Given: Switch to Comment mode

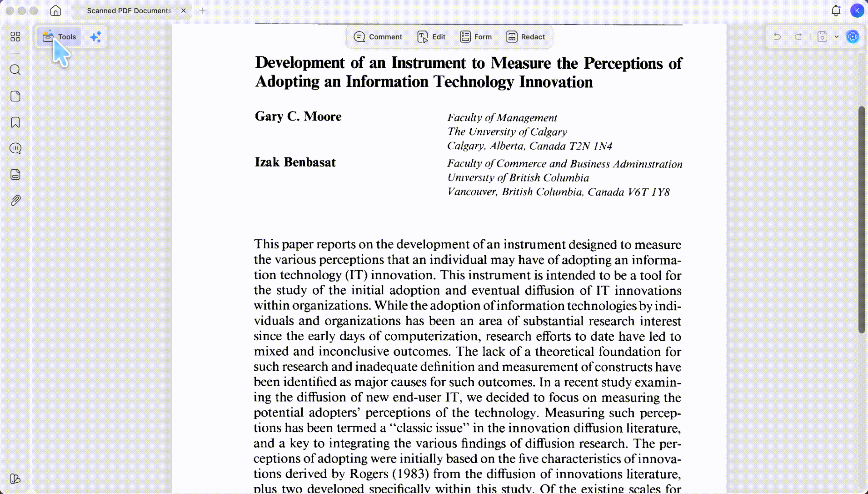Looking at the screenshot, I should (378, 37).
